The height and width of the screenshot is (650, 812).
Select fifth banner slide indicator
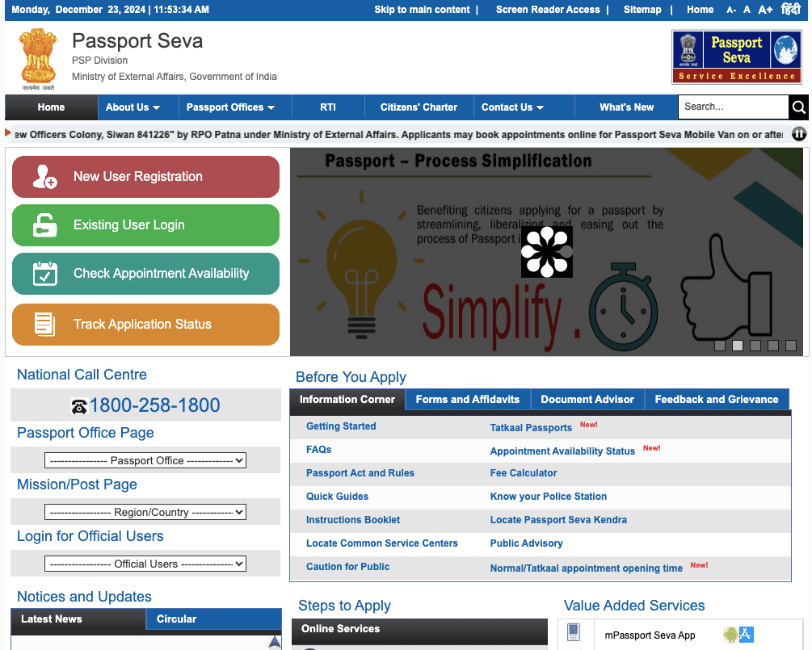pos(791,346)
